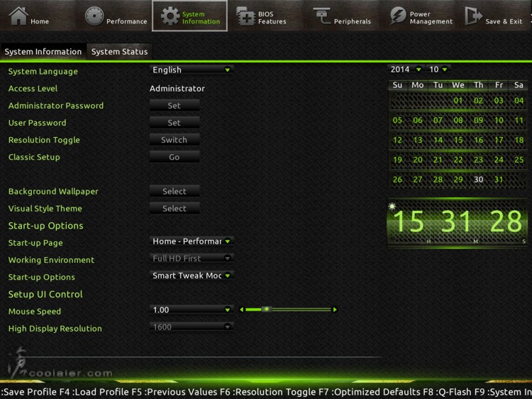Viewport: 532px width, 399px height.
Task: Click Go button for Classic Setup
Action: 174,157
